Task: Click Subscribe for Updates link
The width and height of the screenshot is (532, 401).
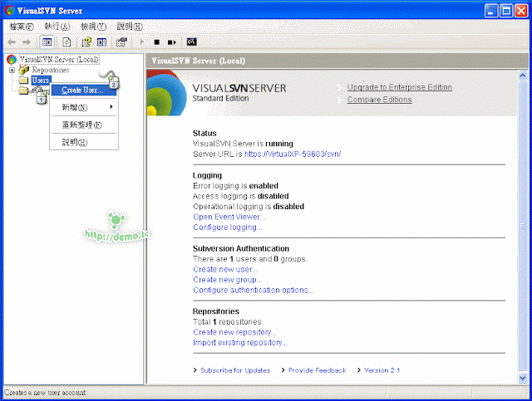Action: coord(235,370)
